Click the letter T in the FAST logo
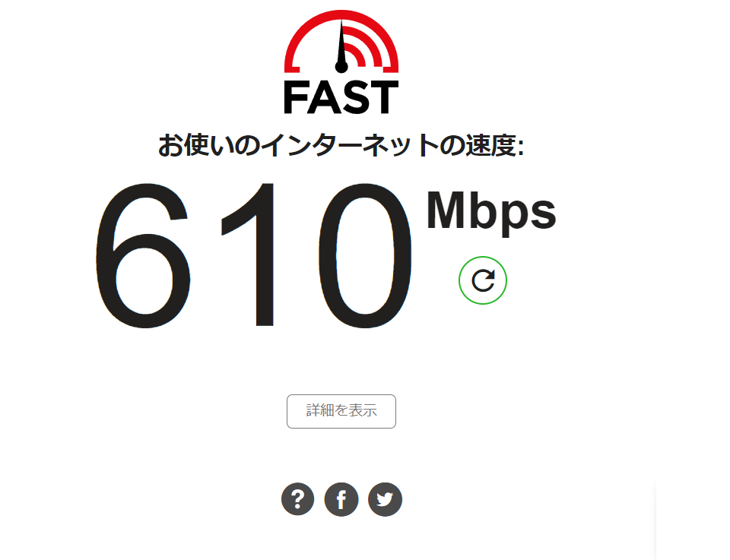 [x=383, y=97]
